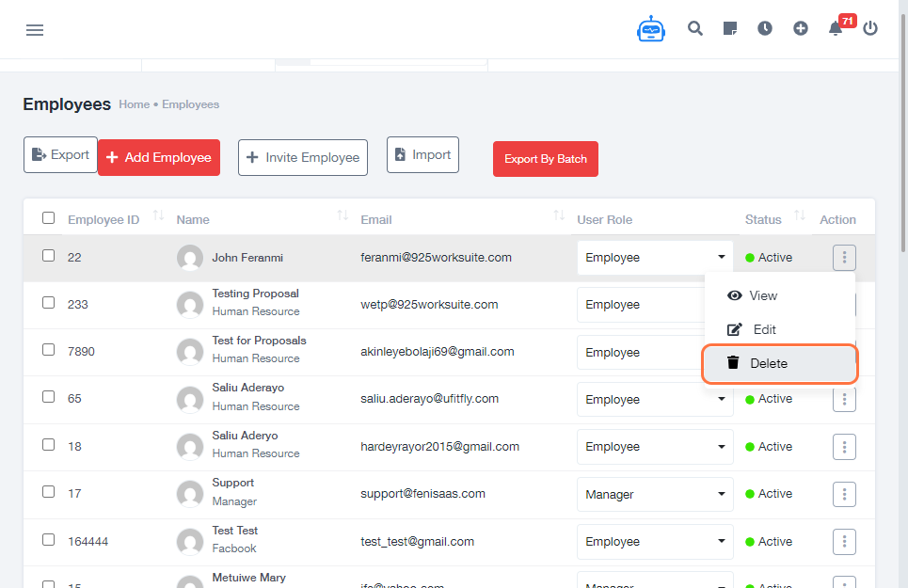Open role dropdown for Test Test
This screenshot has height=588, width=908.
tap(655, 542)
